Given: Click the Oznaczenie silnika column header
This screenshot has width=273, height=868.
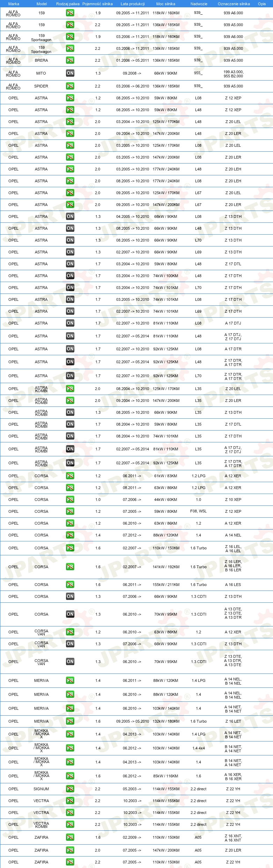Looking at the screenshot, I should click(234, 4).
